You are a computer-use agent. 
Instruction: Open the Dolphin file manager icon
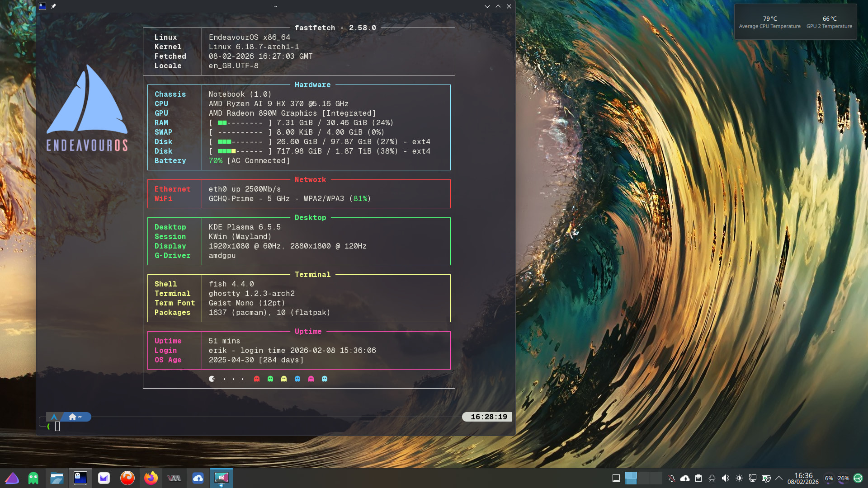click(x=57, y=478)
